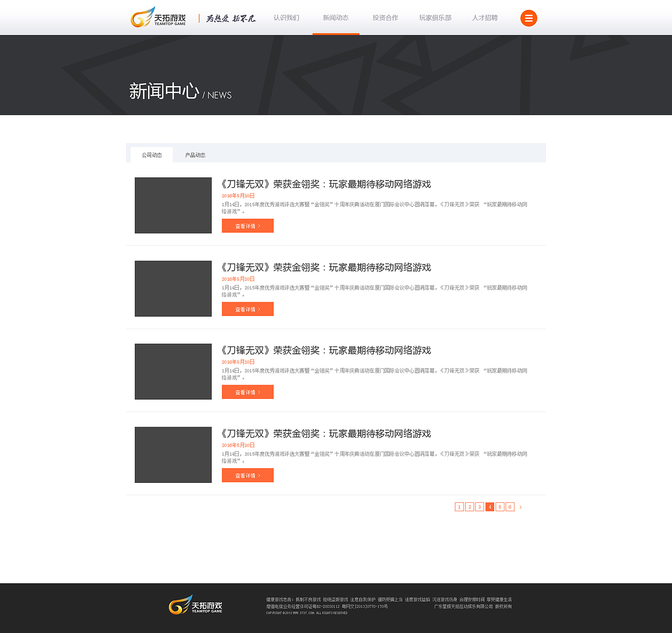Click the footer 健康游戏忠告 line
This screenshot has width=672, height=633.
389,599
